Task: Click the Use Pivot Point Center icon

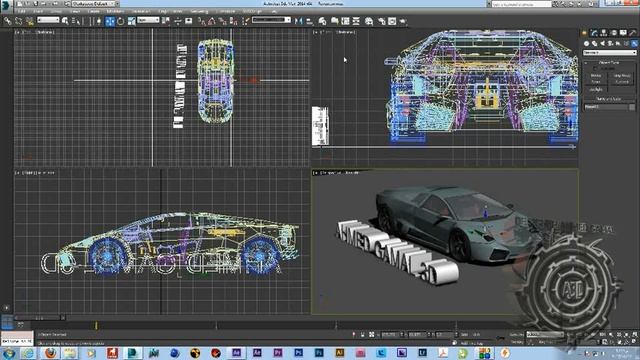Action: coord(165,21)
